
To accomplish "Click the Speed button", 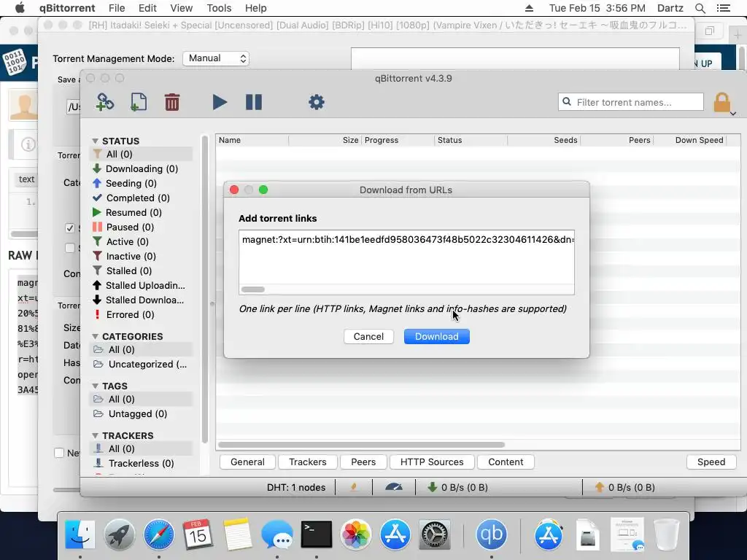I will 711,462.
